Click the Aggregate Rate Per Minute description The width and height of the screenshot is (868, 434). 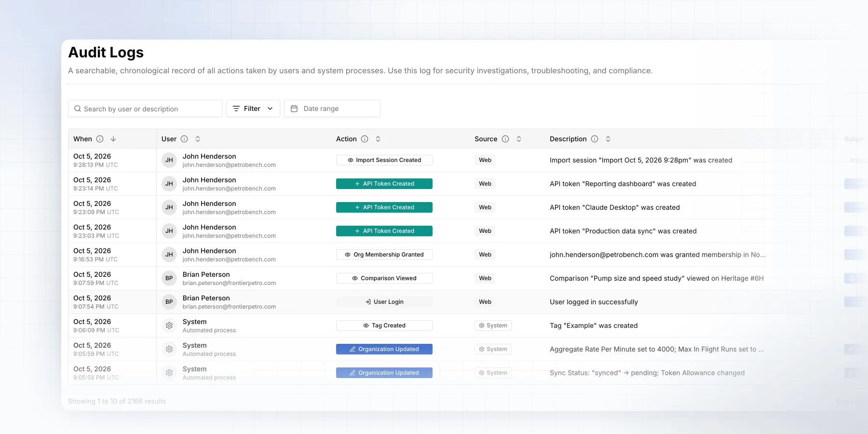point(657,349)
